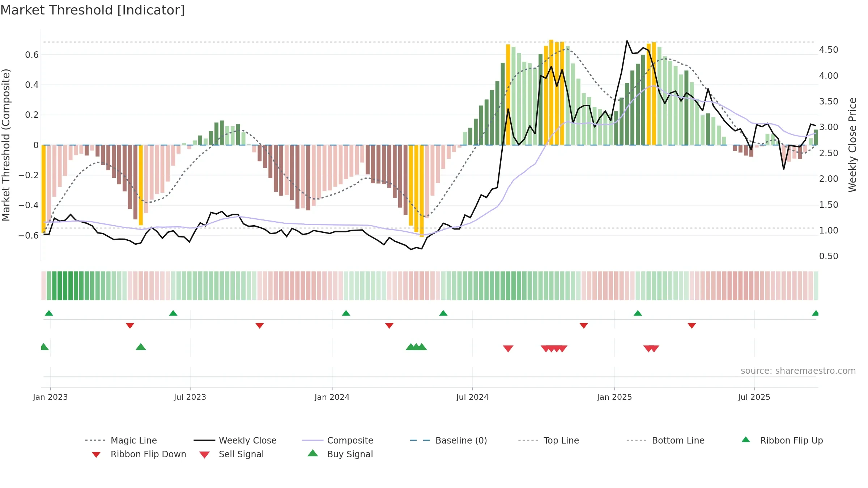Click the Jul 2024 x-axis label

(x=472, y=397)
